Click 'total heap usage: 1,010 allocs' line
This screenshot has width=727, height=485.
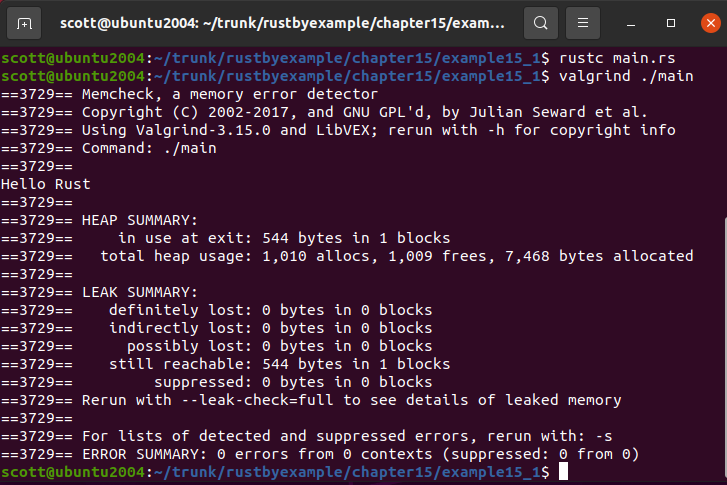(x=347, y=256)
